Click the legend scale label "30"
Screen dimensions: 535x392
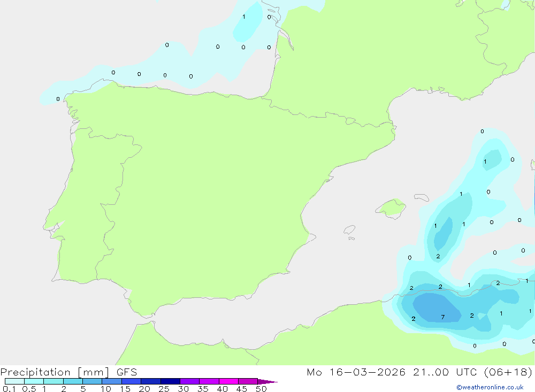click(x=183, y=389)
